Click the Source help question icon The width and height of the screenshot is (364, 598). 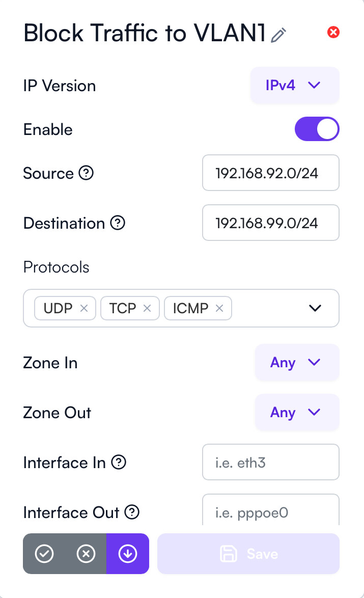(87, 173)
